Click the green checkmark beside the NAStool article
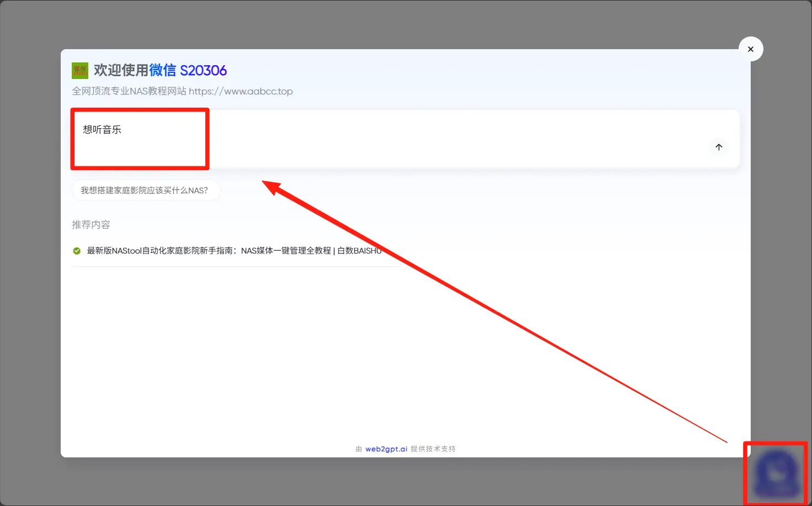 click(x=77, y=251)
